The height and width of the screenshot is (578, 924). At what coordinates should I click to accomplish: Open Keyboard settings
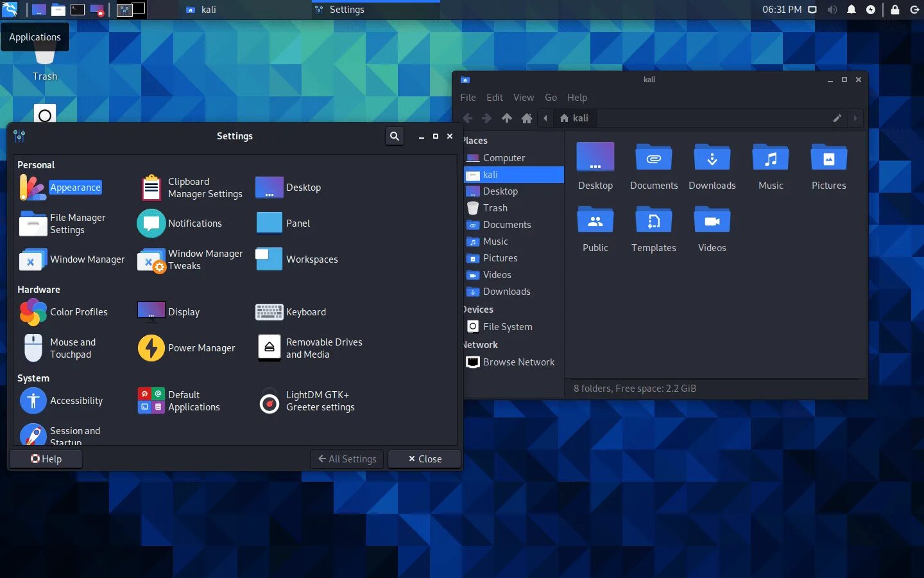pyautogui.click(x=295, y=312)
